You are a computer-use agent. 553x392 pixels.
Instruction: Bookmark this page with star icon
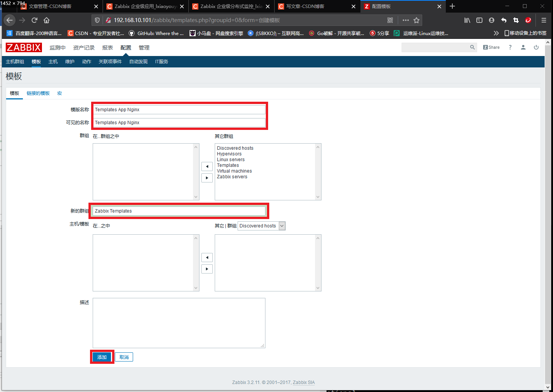click(x=416, y=20)
